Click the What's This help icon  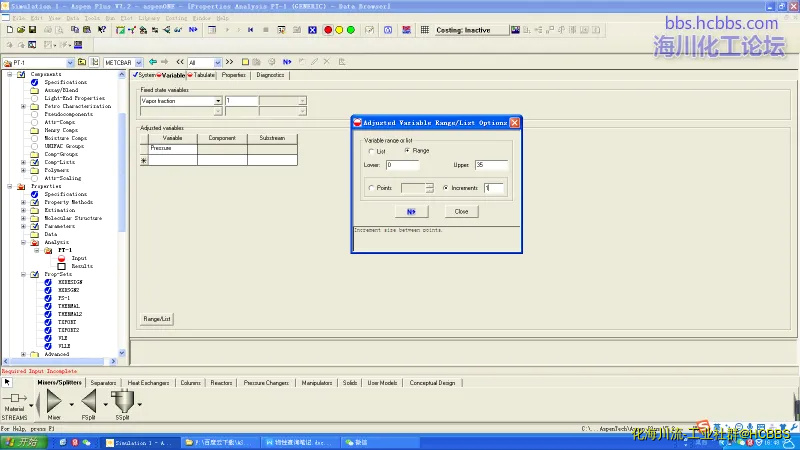coord(102,30)
